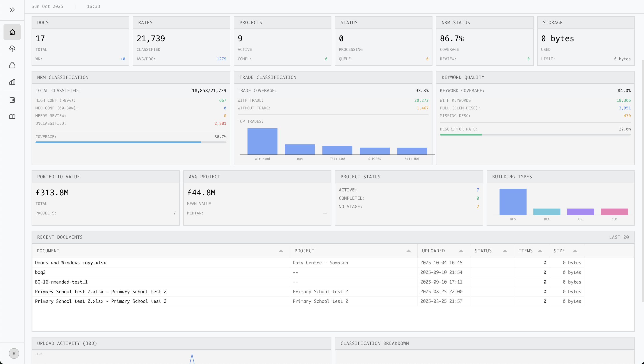Sort table by Uploaded column arrow
644x364 pixels.
click(461, 251)
